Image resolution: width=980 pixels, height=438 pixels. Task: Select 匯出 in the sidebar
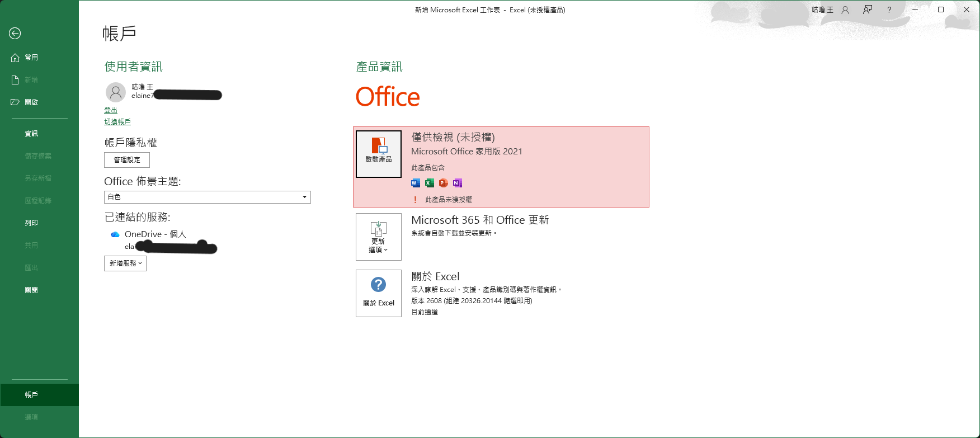[39, 268]
